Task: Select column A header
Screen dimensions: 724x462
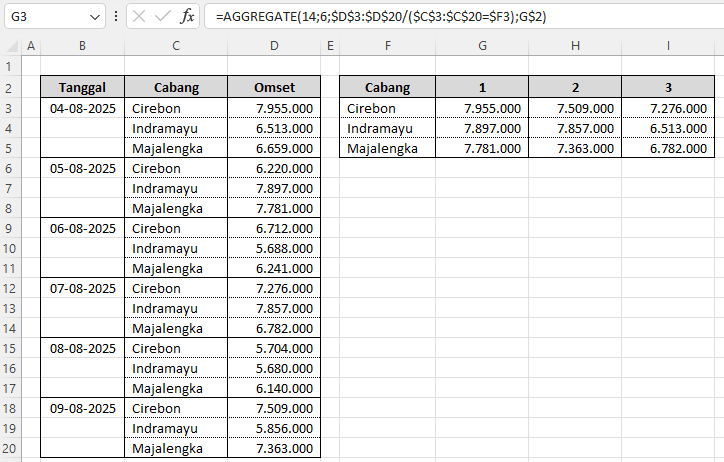Action: (x=31, y=46)
